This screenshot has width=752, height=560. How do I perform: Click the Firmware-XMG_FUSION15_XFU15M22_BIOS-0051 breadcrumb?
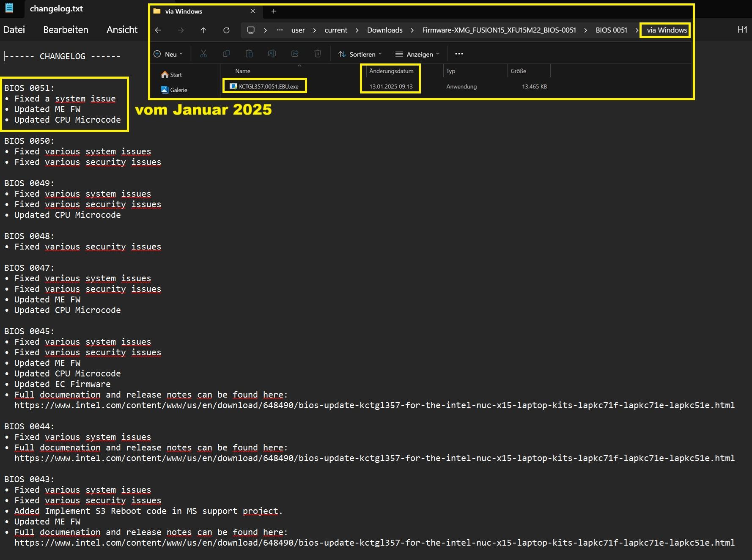coord(499,30)
